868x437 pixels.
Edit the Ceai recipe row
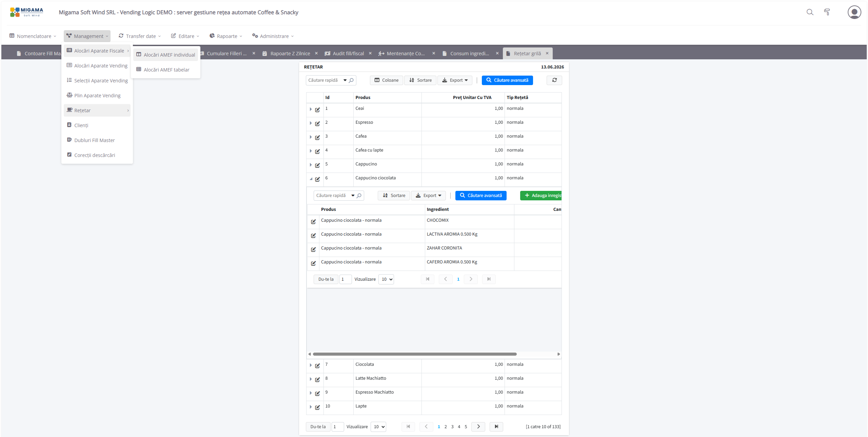pyautogui.click(x=317, y=110)
